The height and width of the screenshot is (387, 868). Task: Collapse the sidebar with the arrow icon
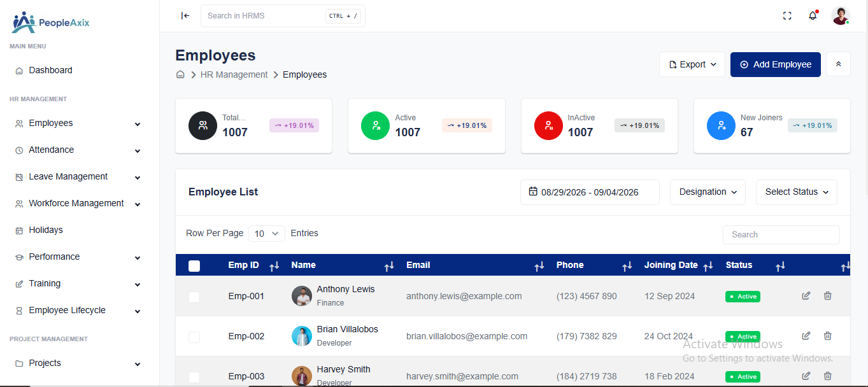[x=185, y=16]
